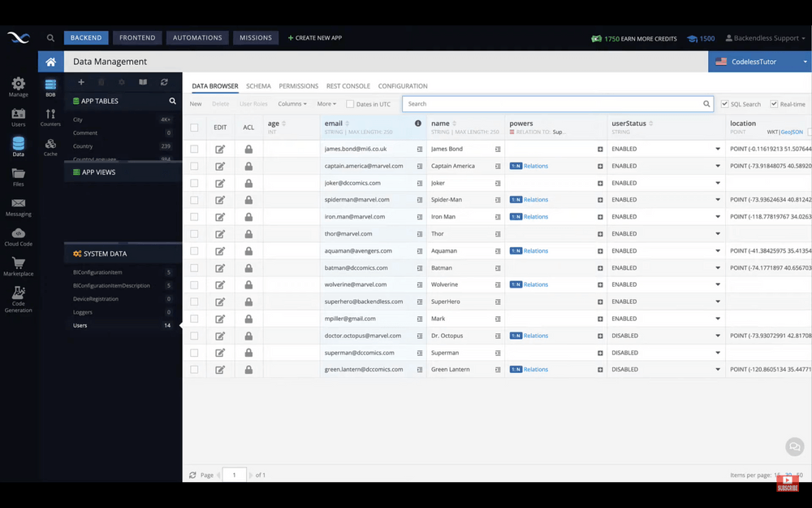This screenshot has width=812, height=508.
Task: Disable the SQL Search checkbox
Action: (x=725, y=103)
